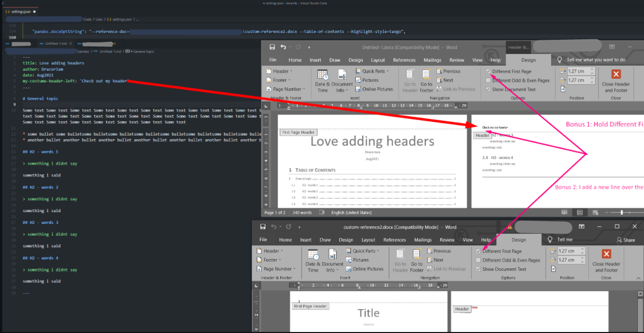Select the settings.json tab in Visual Studio Code
The height and width of the screenshot is (333, 644).
pos(21,11)
